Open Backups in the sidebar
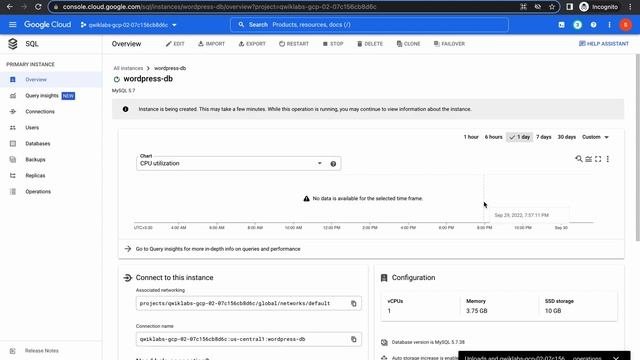Image resolution: width=640 pixels, height=360 pixels. [x=51, y=160]
